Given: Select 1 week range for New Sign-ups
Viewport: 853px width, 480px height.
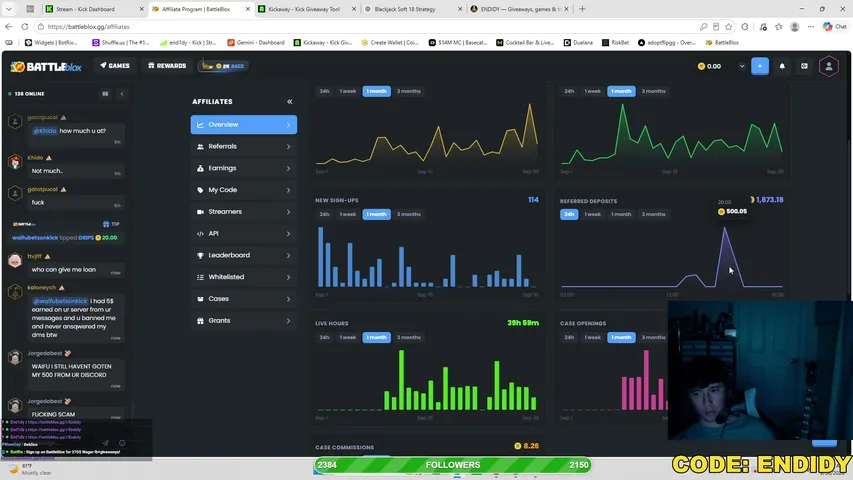Looking at the screenshot, I should (348, 214).
